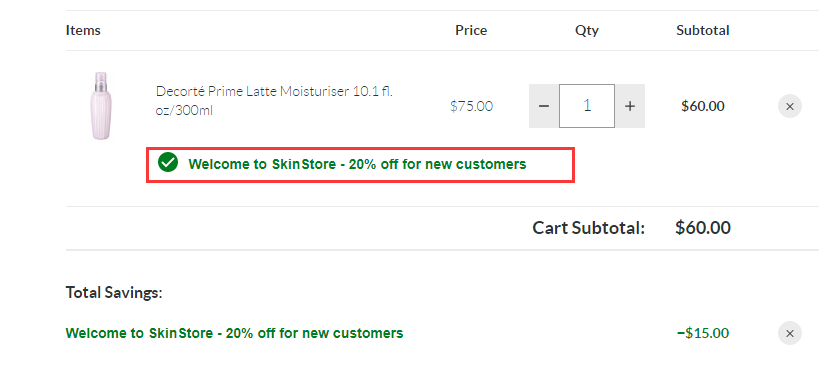Image resolution: width=826 pixels, height=369 pixels.
Task: Click the quantity input field showing 1
Action: (587, 106)
